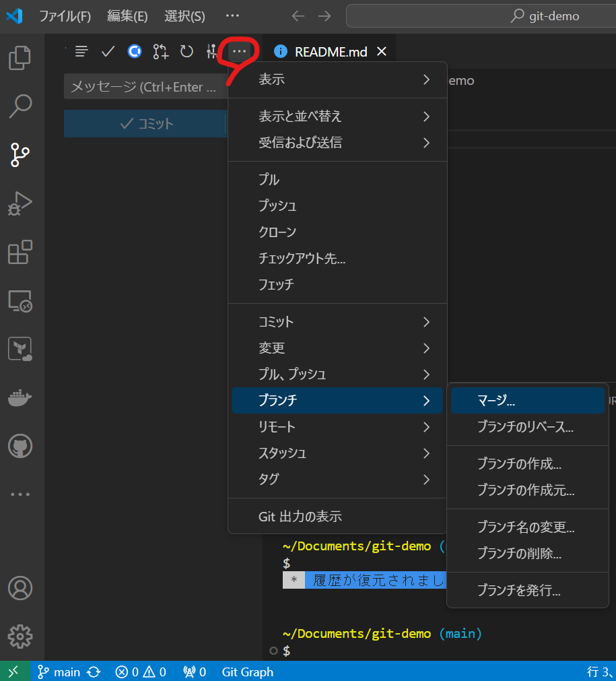The height and width of the screenshot is (681, 616).
Task: Open Remote Explorer in activity bar
Action: click(x=20, y=300)
